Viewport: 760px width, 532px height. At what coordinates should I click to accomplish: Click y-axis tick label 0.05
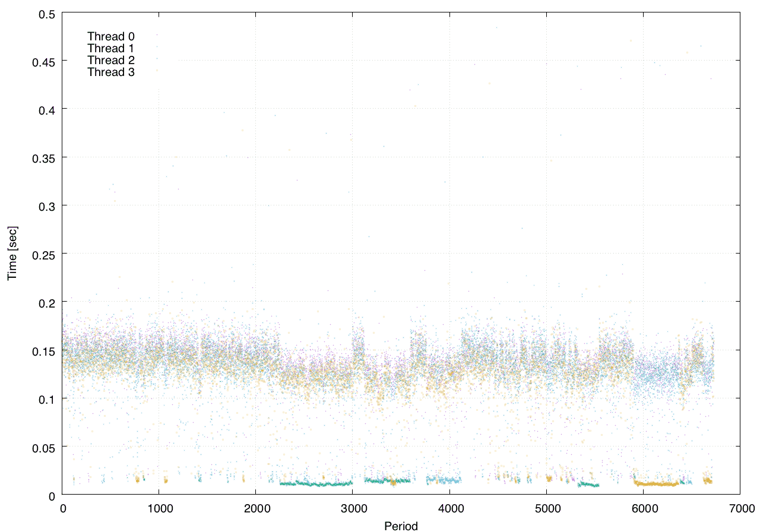pos(45,446)
